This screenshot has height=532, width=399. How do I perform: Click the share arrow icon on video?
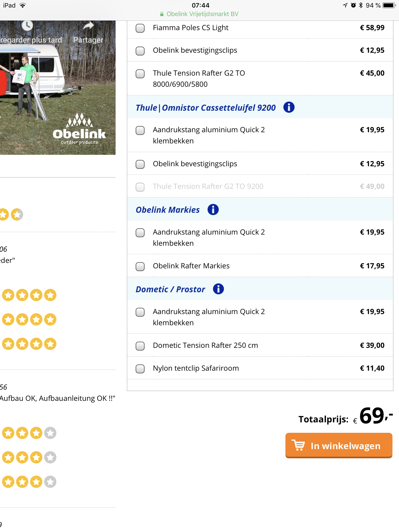pyautogui.click(x=88, y=25)
